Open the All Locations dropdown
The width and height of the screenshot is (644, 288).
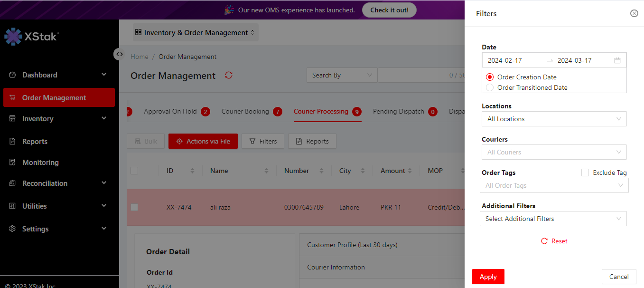554,119
